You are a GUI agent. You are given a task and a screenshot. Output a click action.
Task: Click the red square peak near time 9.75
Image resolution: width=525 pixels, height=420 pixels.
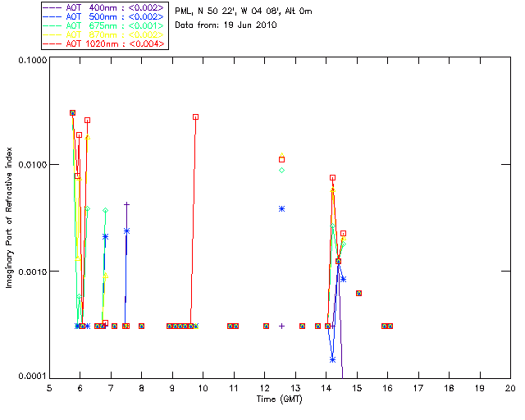pos(195,116)
